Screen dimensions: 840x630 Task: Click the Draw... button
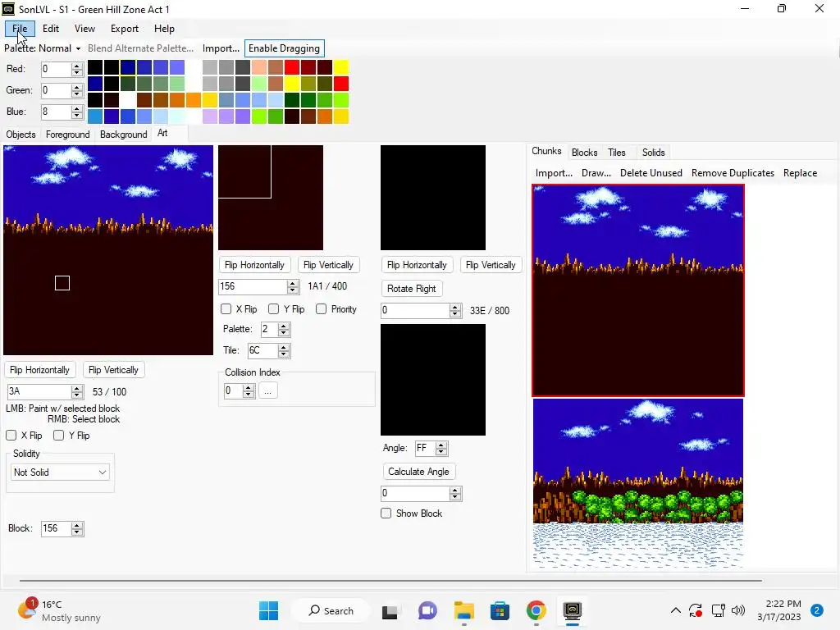tap(596, 173)
